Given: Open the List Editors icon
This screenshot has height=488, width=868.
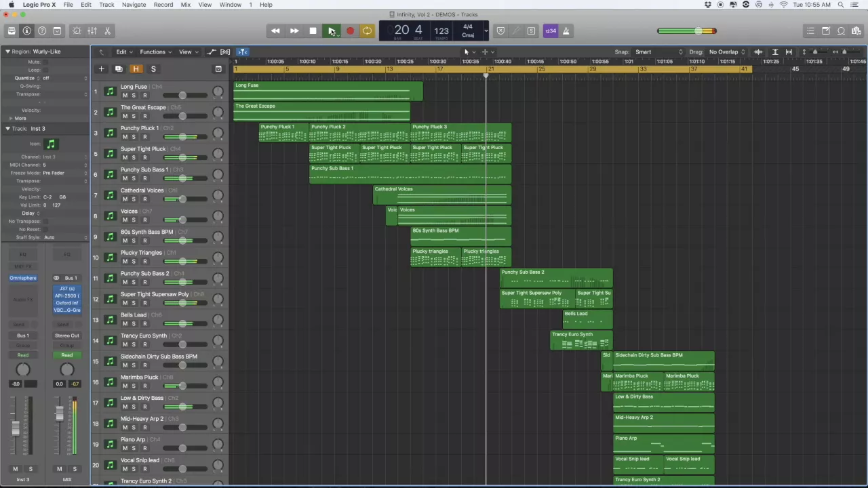Looking at the screenshot, I should click(x=810, y=30).
